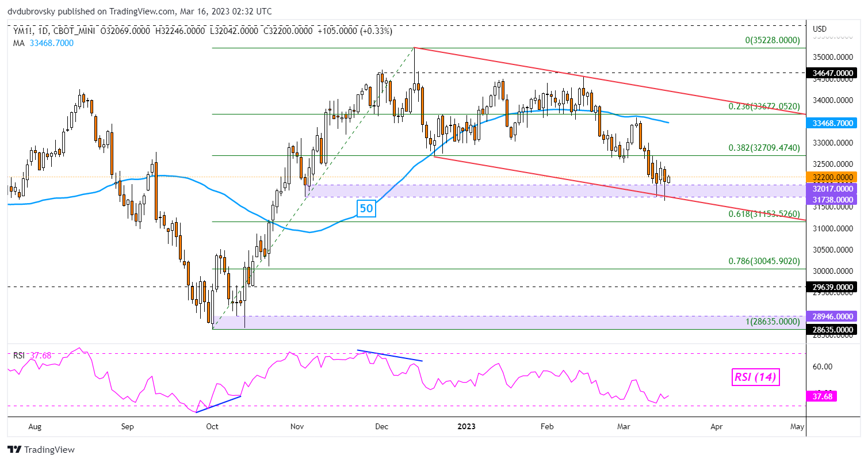Click the RSI (14) boxed annotation
The width and height of the screenshot is (868, 462).
point(755,377)
